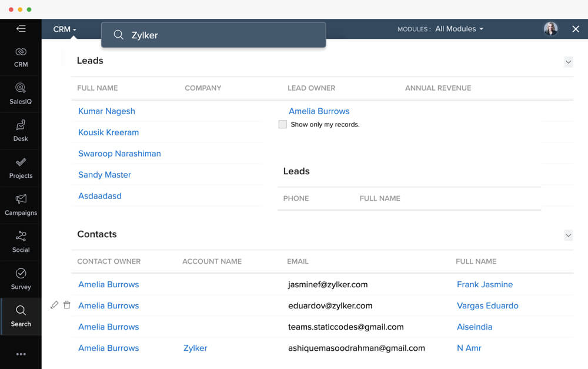
Task: Enable Show only my records checkbox
Action: [x=283, y=125]
